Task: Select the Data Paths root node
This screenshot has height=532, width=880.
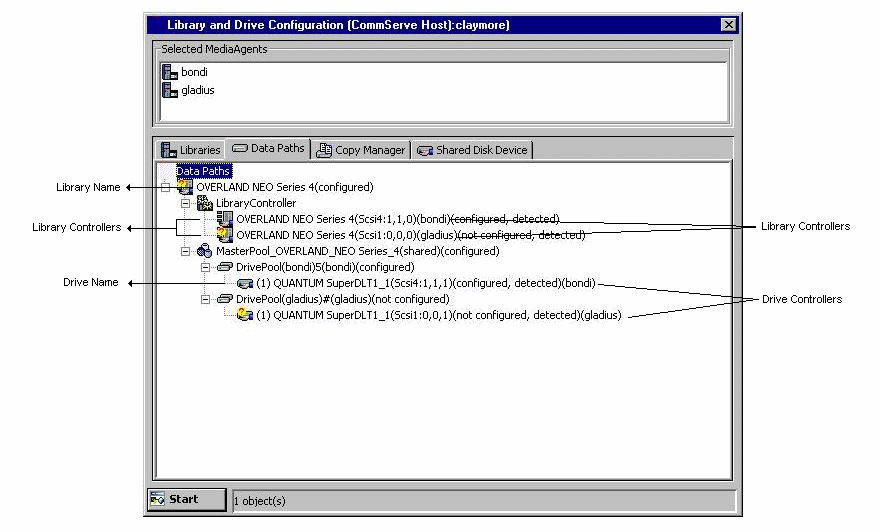Action: point(203,171)
